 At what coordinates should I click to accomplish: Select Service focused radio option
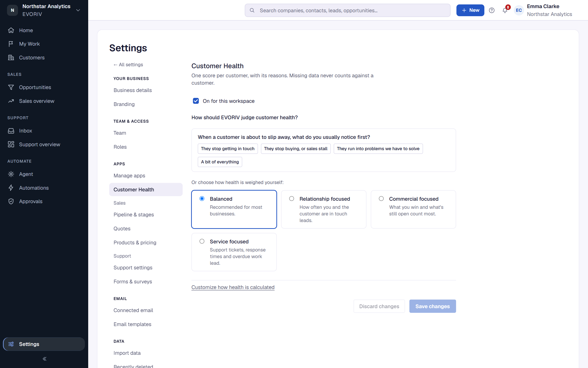(x=202, y=241)
